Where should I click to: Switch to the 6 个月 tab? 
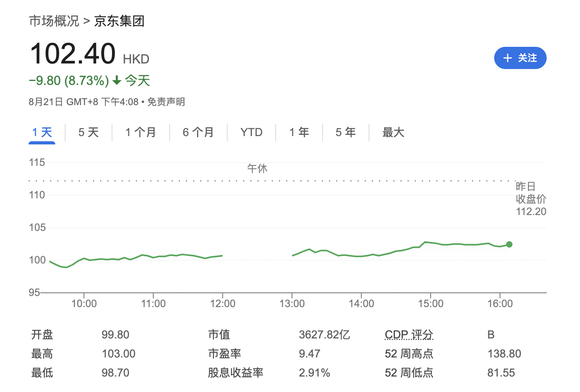click(x=198, y=132)
